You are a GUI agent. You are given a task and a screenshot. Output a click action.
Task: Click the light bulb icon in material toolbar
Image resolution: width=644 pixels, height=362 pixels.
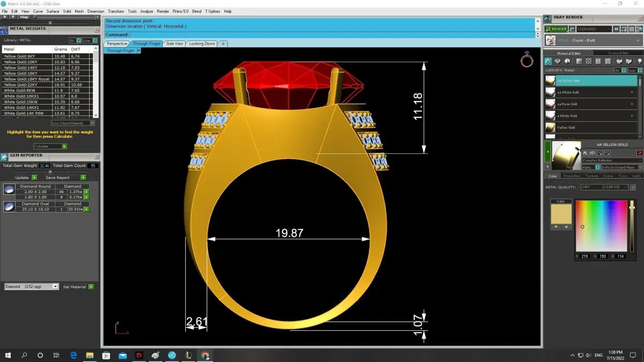click(639, 62)
